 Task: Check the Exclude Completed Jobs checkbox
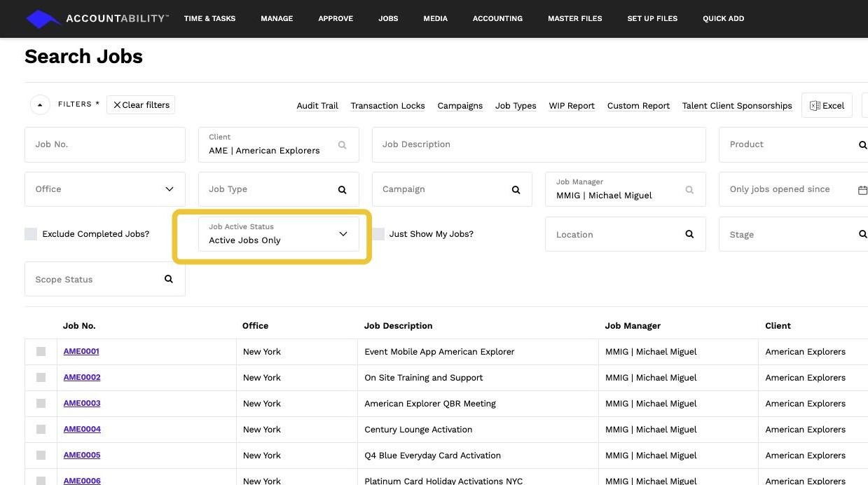coord(31,234)
